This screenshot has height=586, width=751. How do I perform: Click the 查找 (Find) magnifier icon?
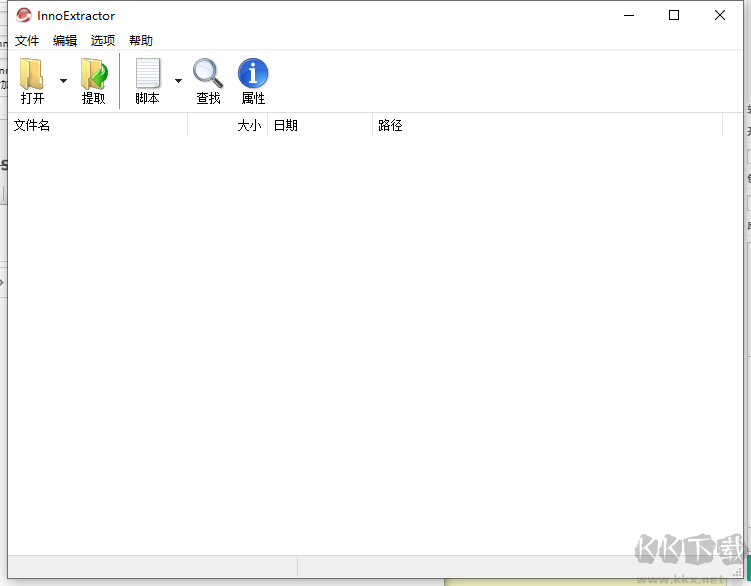point(208,73)
